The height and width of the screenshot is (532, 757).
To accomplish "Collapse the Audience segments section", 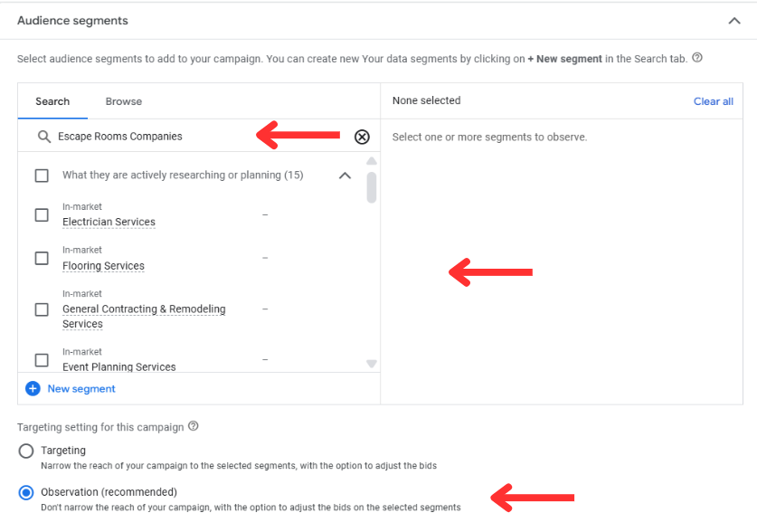I will coord(733,21).
